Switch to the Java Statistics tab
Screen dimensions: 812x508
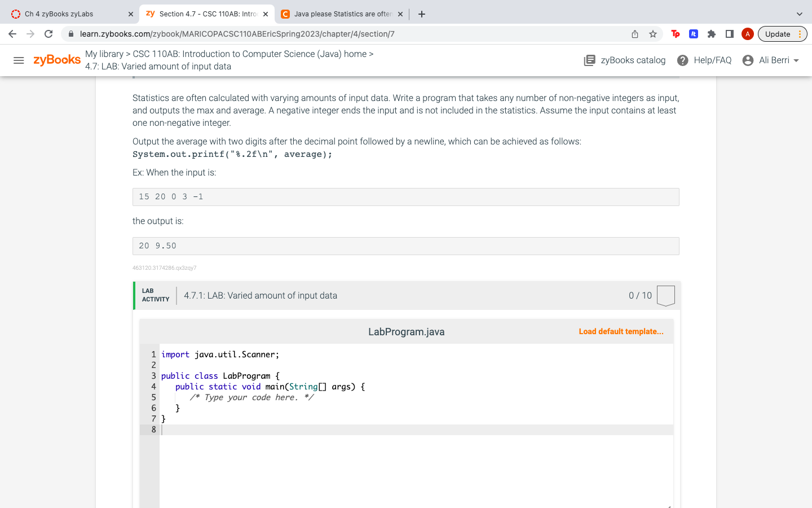pyautogui.click(x=338, y=13)
